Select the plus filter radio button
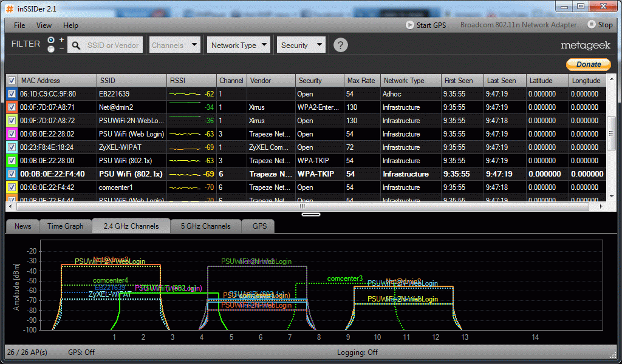This screenshot has height=364, width=622. 51,40
